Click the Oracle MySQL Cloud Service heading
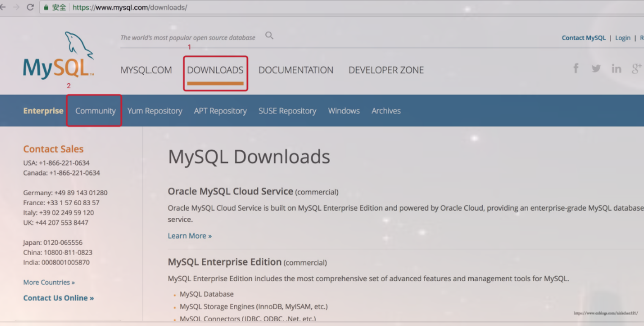 (230, 191)
